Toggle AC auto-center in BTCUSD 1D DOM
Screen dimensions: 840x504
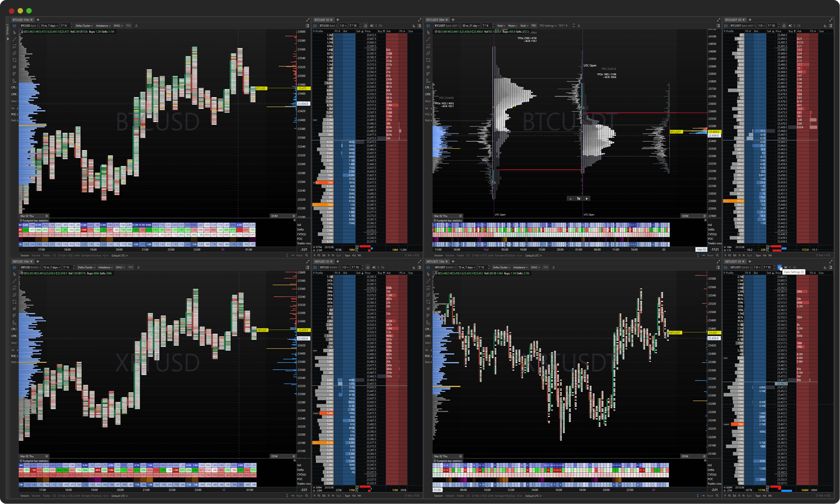pos(372,25)
